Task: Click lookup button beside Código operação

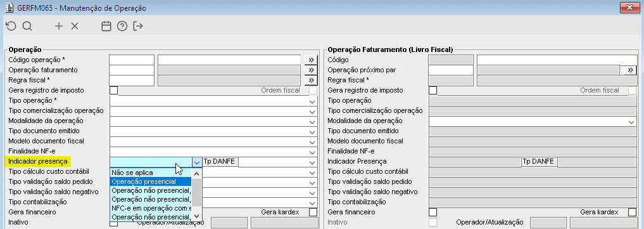Action: coord(312,60)
